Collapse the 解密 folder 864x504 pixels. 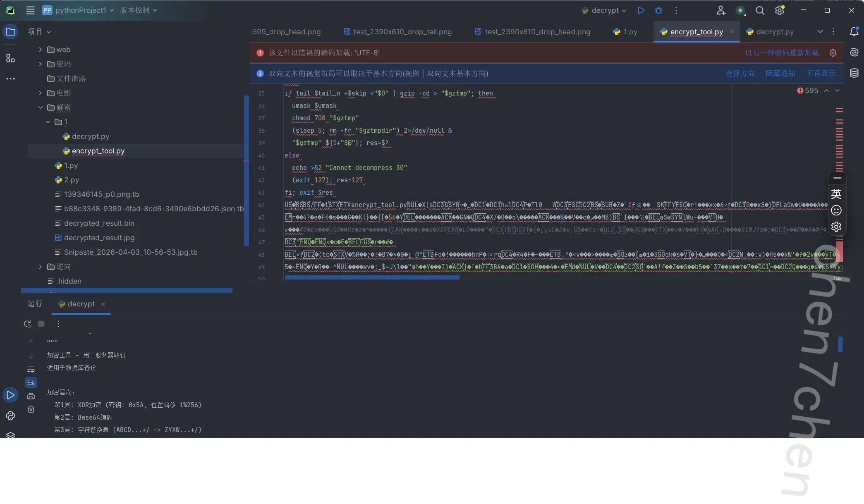coord(40,107)
